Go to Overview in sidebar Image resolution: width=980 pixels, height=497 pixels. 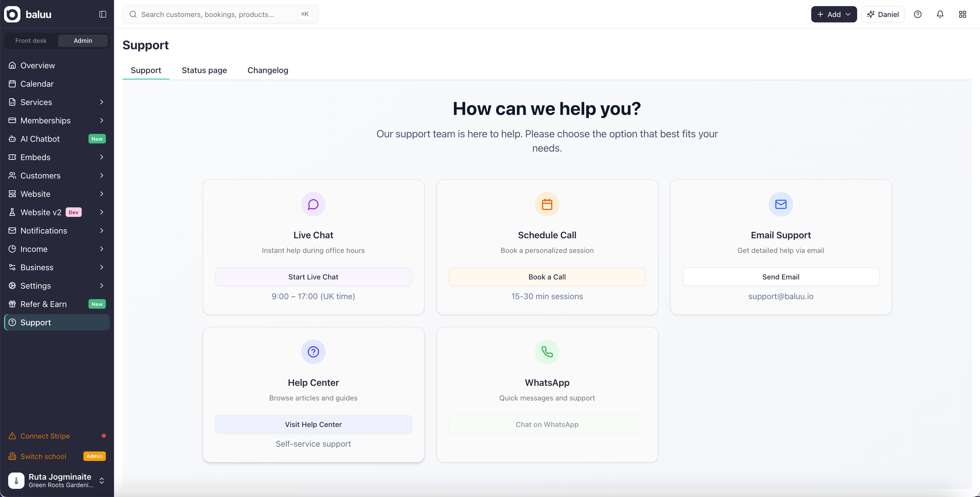tap(57, 65)
